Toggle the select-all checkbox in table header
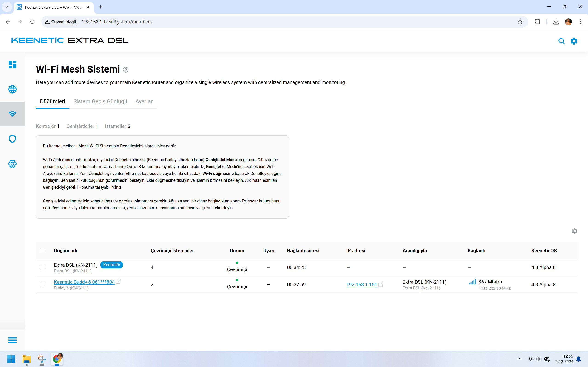Image resolution: width=588 pixels, height=367 pixels. [43, 250]
